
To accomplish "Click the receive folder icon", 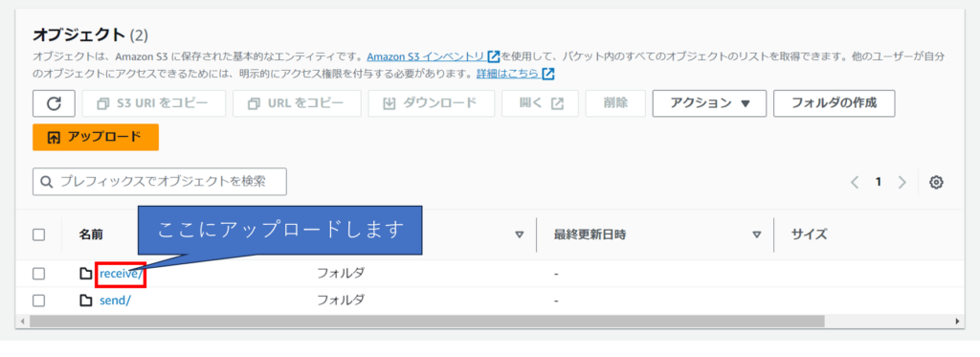I will (85, 274).
